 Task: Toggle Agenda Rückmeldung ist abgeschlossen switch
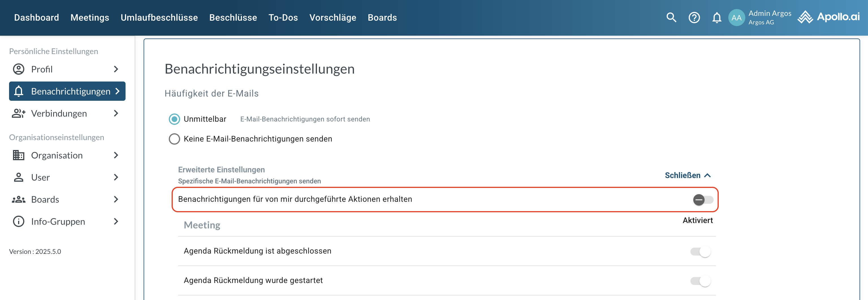point(701,252)
